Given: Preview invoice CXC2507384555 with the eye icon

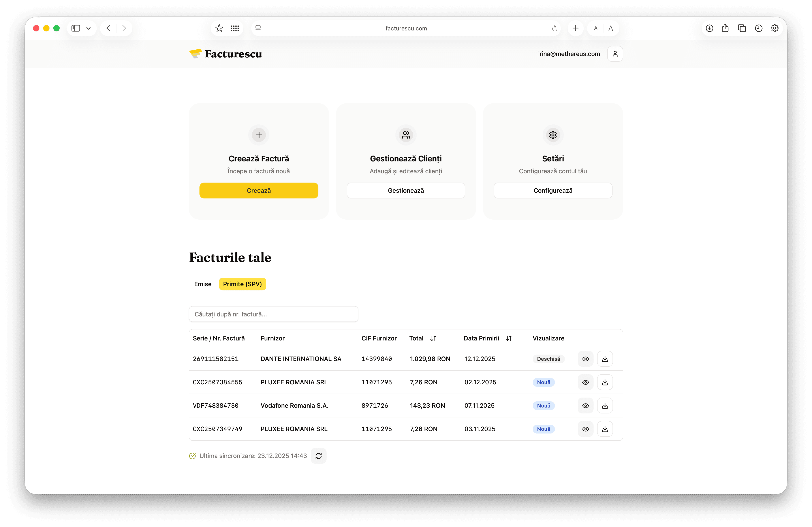Looking at the screenshot, I should point(585,382).
